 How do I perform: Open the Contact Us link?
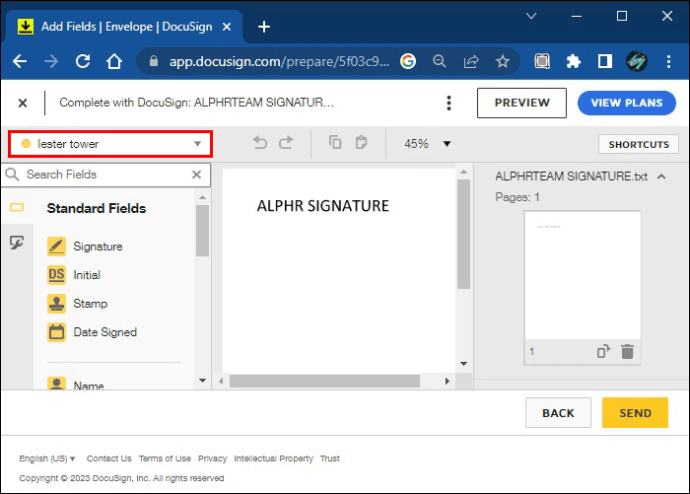click(109, 458)
